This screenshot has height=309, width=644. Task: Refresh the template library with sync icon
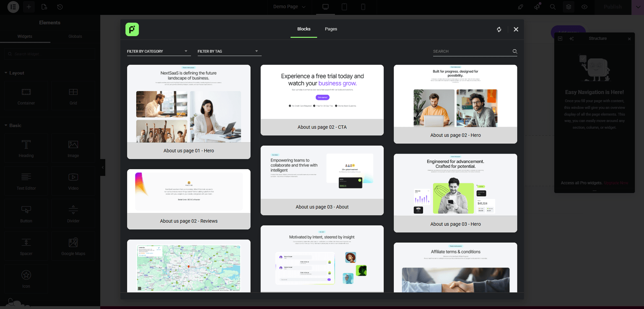(x=499, y=29)
